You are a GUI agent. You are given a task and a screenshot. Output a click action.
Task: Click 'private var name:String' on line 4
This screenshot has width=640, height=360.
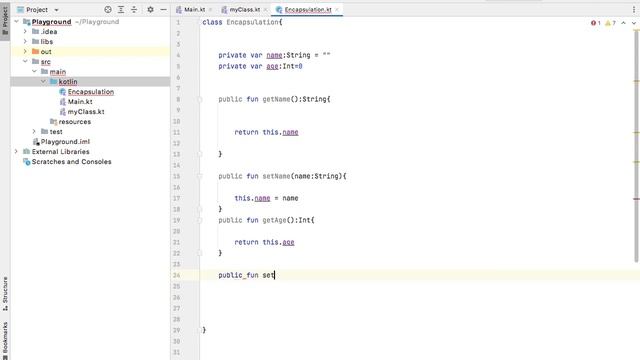coord(264,55)
